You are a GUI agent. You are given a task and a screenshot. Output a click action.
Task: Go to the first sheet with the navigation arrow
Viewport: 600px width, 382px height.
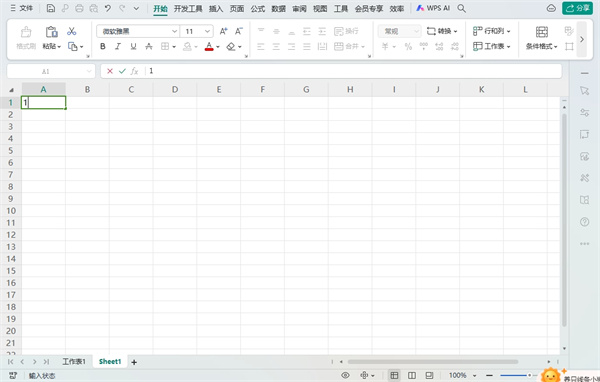(x=10, y=362)
